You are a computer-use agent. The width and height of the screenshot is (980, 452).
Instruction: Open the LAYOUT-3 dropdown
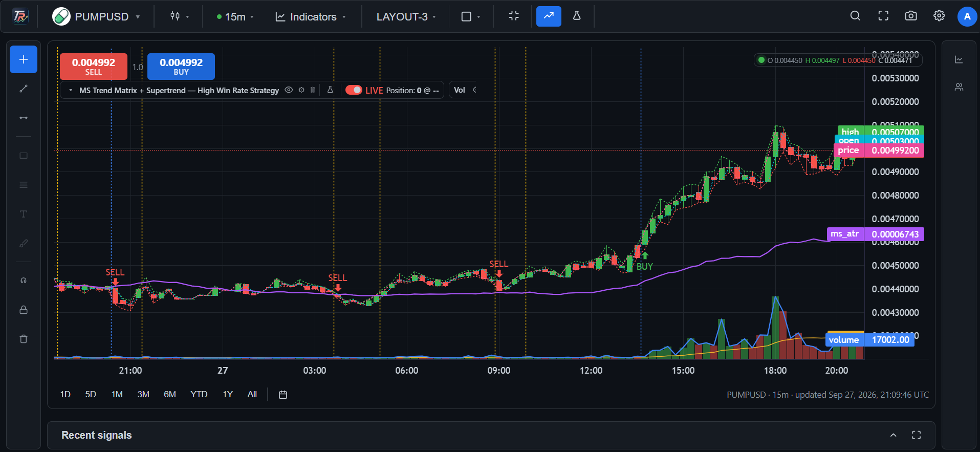(x=406, y=16)
